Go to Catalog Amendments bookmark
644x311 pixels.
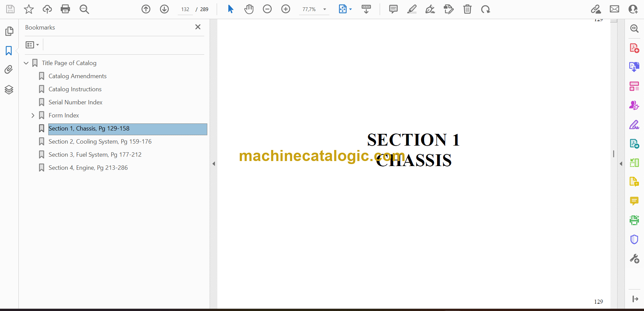pyautogui.click(x=77, y=76)
